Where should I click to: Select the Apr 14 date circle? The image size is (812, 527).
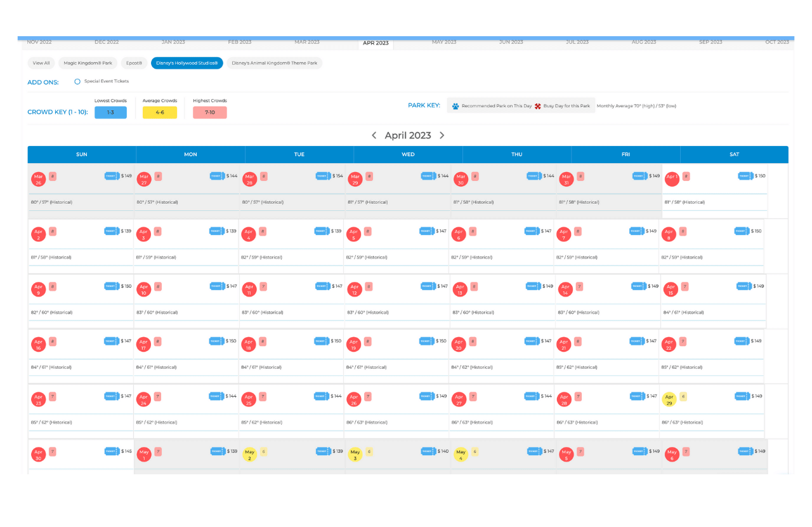(565, 290)
